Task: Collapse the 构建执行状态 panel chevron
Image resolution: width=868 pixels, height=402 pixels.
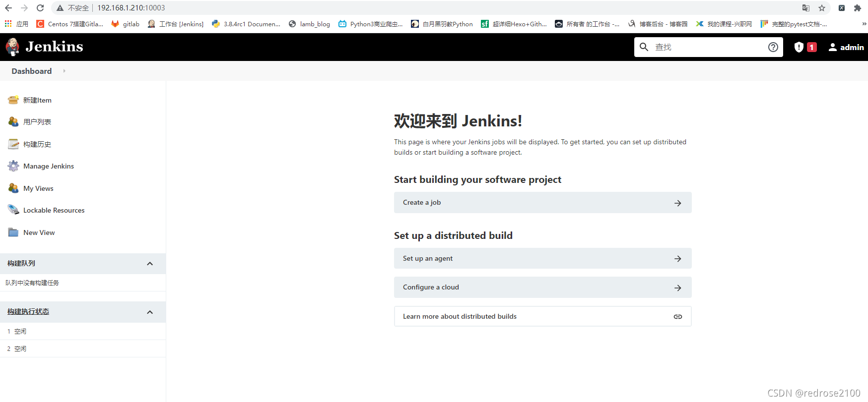Action: pyautogui.click(x=150, y=312)
